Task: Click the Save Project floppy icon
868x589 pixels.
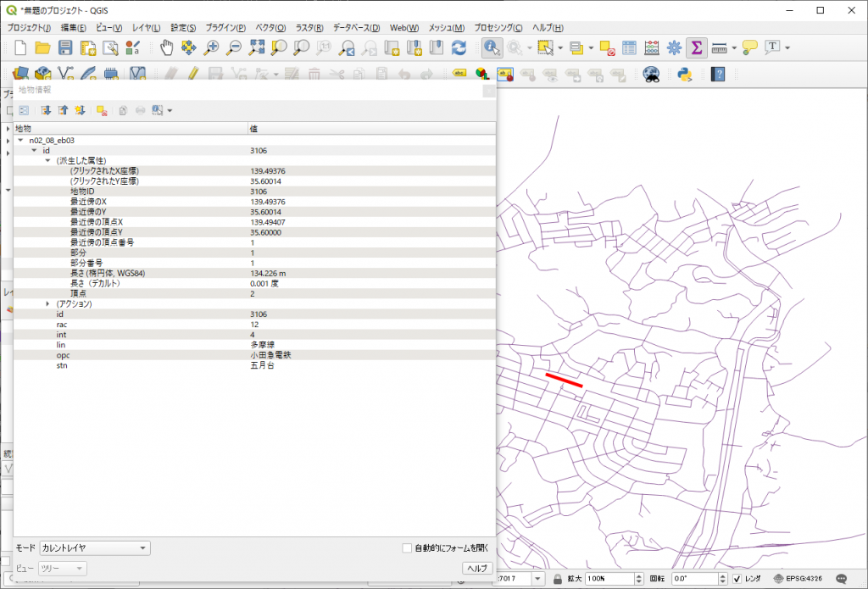Action: [65, 48]
